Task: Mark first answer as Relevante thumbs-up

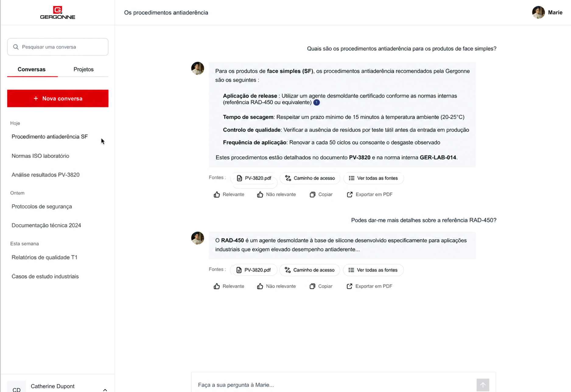Action: (229, 194)
